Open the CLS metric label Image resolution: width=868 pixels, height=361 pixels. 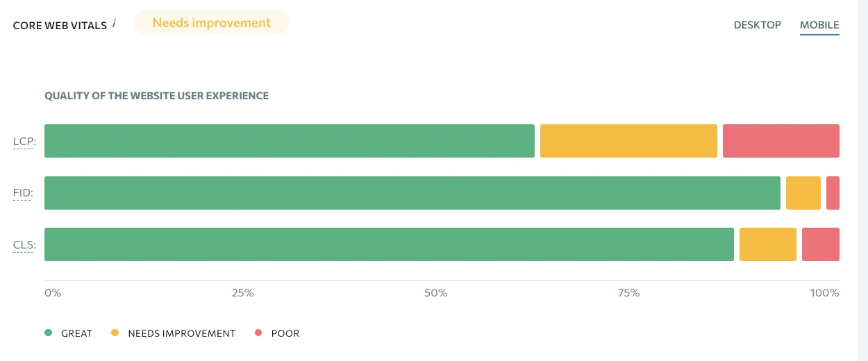[x=24, y=244]
